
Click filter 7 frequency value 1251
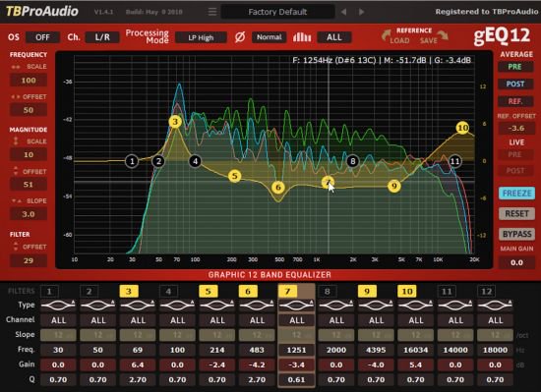point(296,350)
